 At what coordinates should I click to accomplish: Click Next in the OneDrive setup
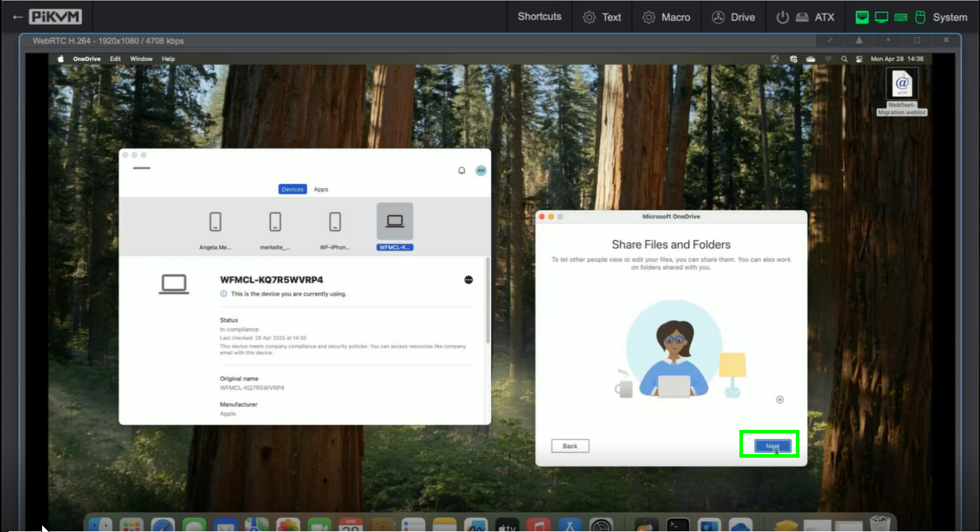[x=772, y=446]
